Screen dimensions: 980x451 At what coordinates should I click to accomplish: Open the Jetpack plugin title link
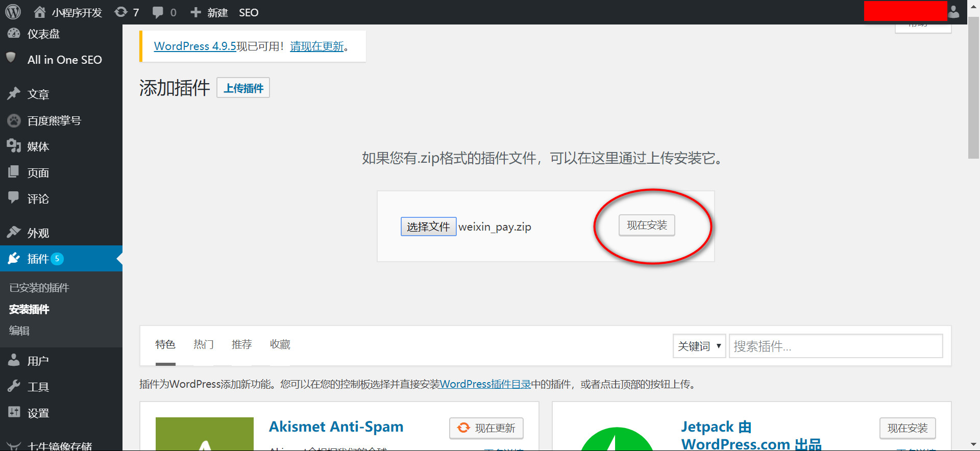(751, 435)
